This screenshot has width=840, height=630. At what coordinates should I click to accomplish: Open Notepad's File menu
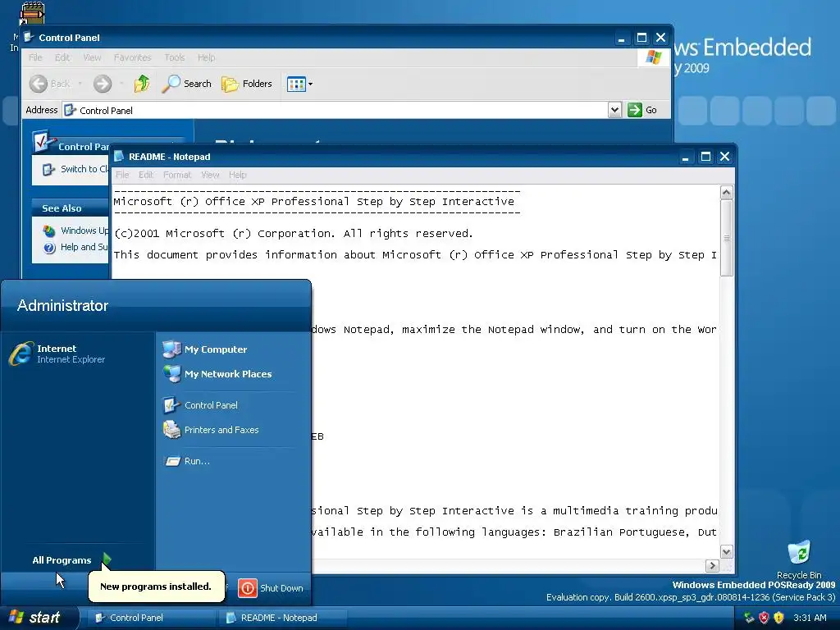click(x=122, y=175)
